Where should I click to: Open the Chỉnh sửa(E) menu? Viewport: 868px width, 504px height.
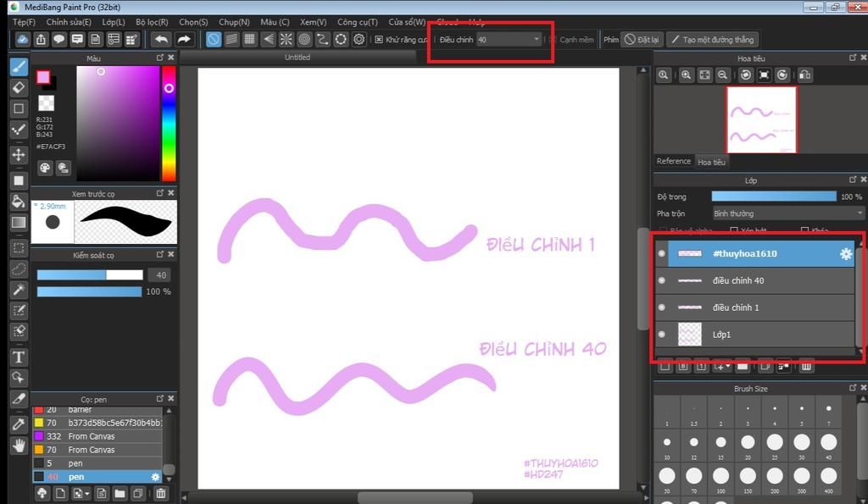pos(69,22)
